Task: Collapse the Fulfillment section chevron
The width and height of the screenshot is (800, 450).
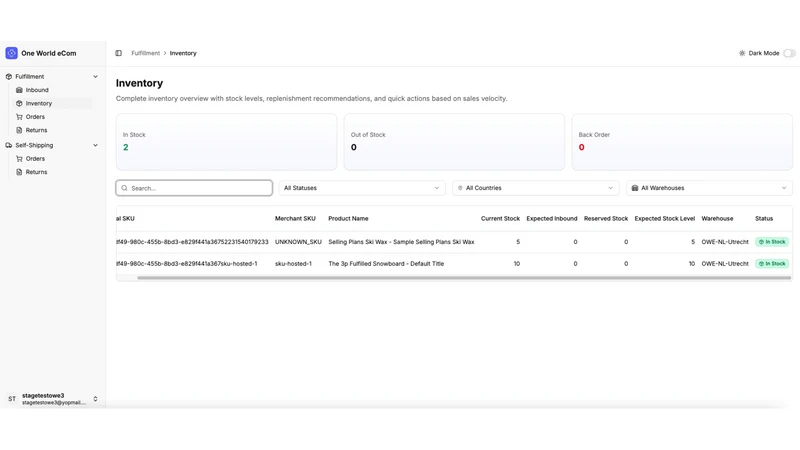Action: [x=95, y=77]
